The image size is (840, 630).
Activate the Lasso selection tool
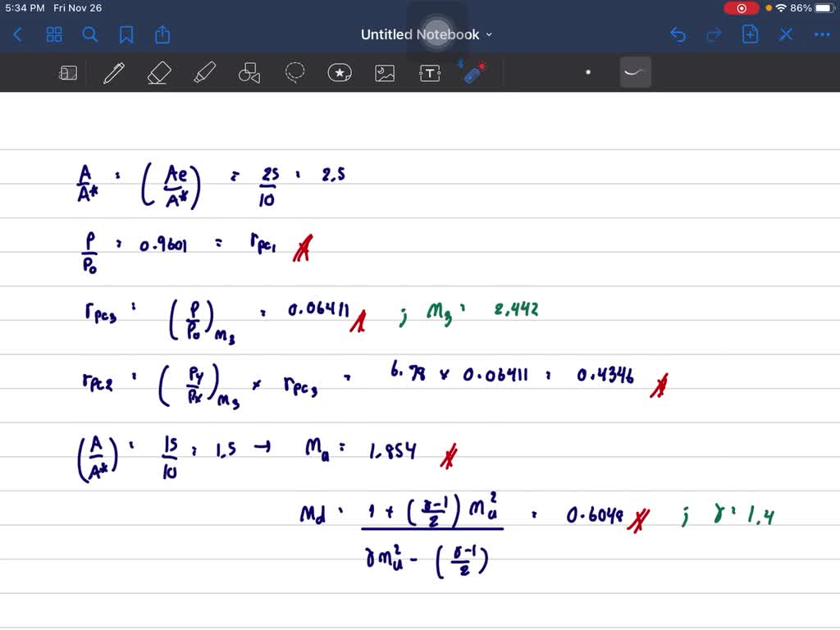(294, 73)
